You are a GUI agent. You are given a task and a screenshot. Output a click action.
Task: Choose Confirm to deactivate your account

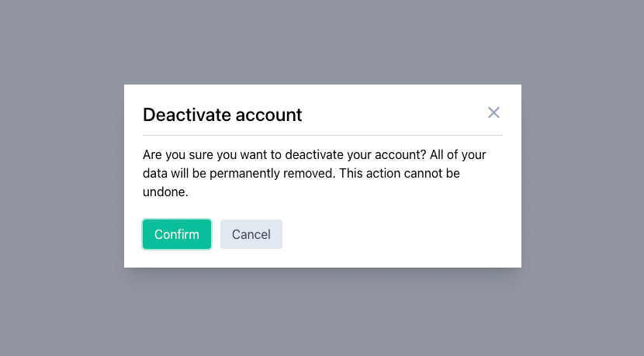coord(177,234)
